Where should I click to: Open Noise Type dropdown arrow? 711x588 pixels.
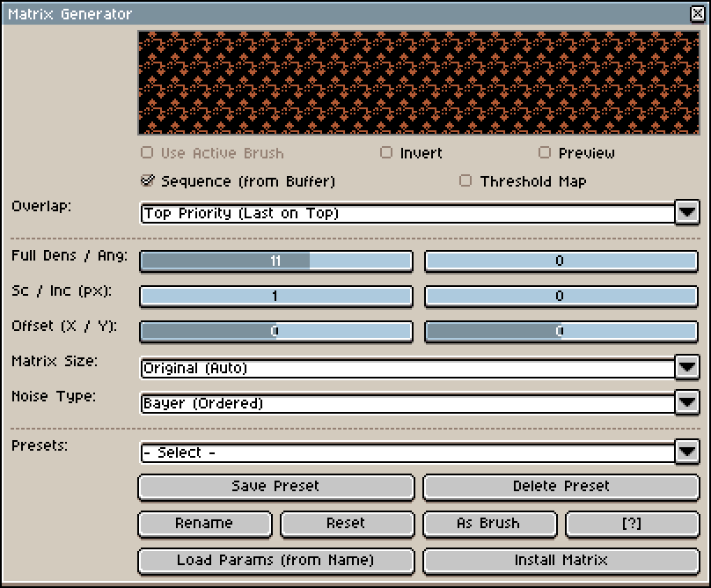pyautogui.click(x=687, y=402)
